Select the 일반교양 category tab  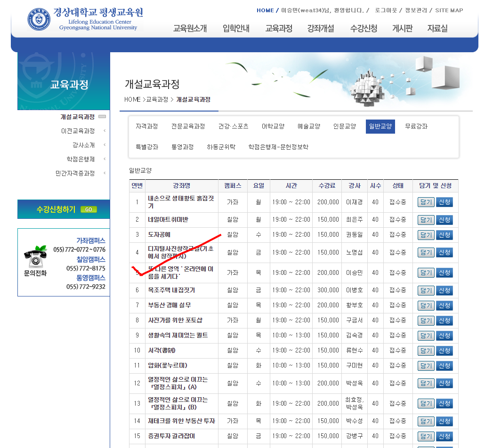click(380, 126)
